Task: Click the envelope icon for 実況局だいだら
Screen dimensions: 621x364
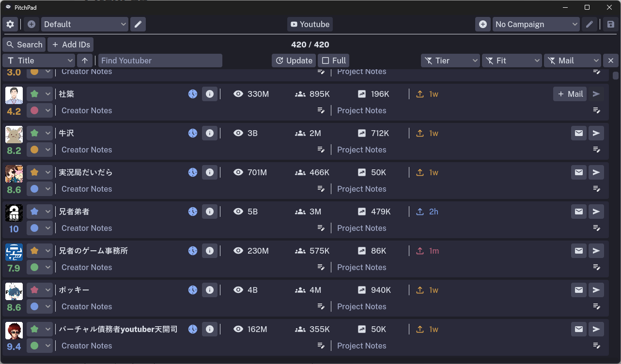Action: coord(579,172)
